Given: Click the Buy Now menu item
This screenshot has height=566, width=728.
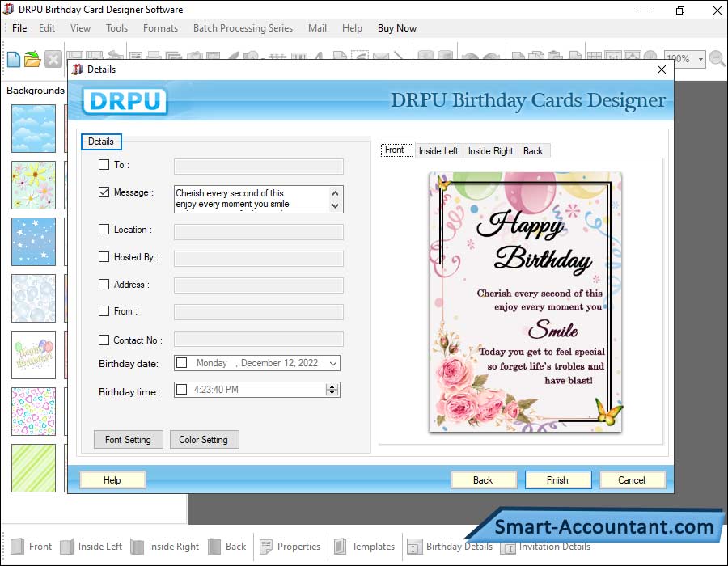Looking at the screenshot, I should 397,28.
